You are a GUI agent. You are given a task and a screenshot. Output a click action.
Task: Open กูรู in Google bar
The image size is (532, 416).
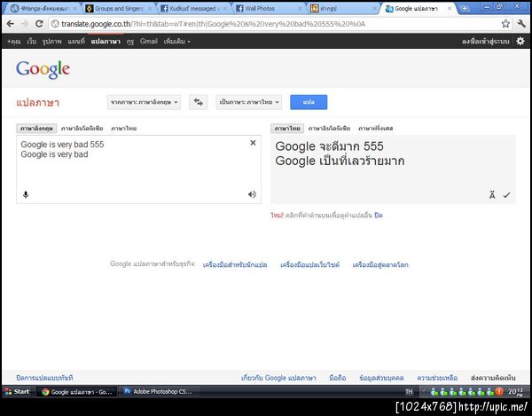pos(130,42)
